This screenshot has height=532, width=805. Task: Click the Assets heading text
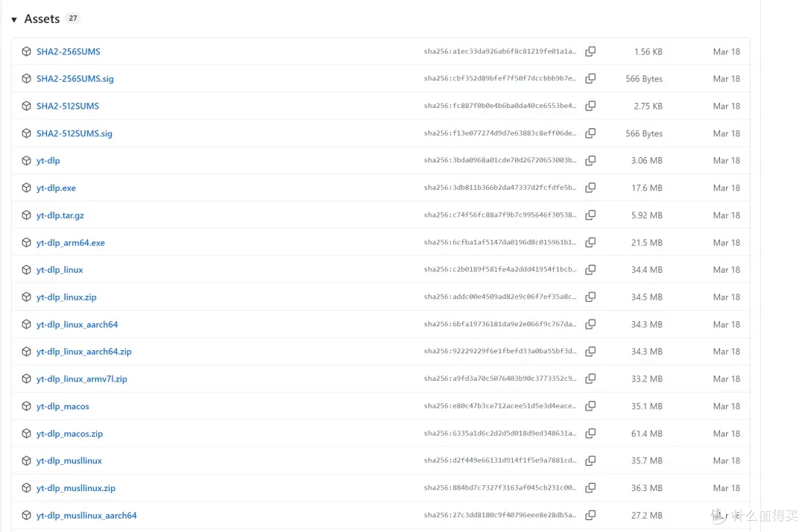42,19
